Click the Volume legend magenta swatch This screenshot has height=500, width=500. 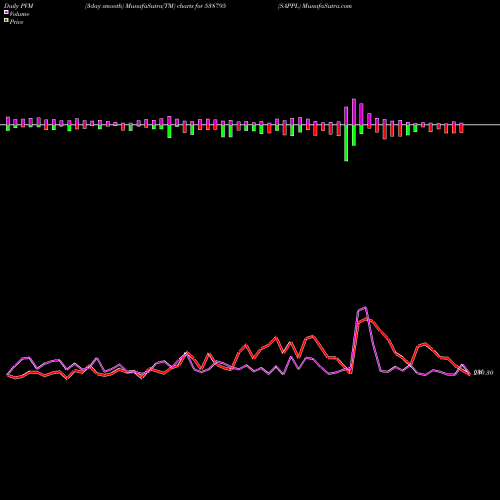click(6, 12)
